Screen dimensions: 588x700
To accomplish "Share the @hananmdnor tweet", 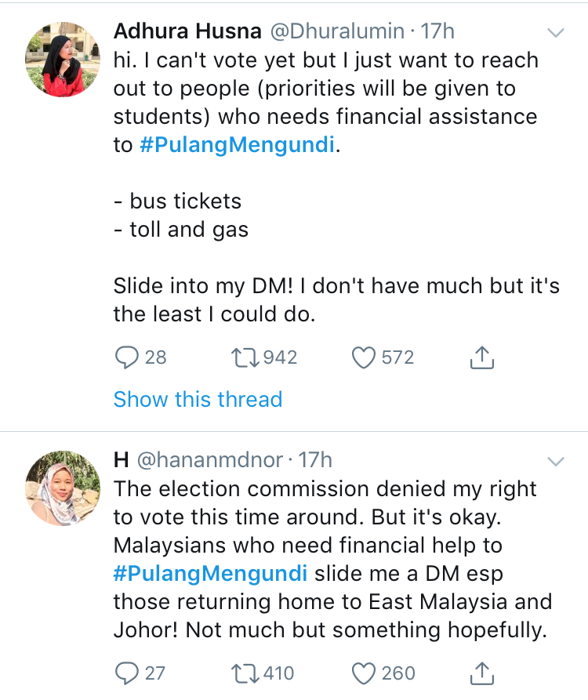I will 481,673.
